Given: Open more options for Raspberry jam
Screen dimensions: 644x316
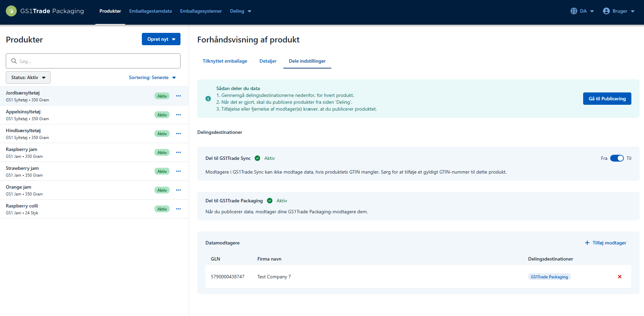Looking at the screenshot, I should pos(178,152).
